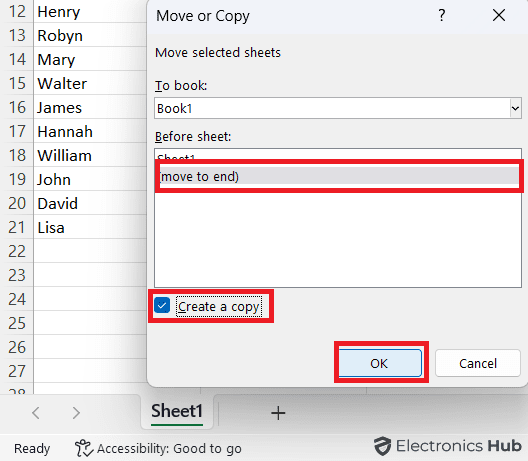The height and width of the screenshot is (461, 528).
Task: Select cell containing Lisa
Action: tap(90, 227)
